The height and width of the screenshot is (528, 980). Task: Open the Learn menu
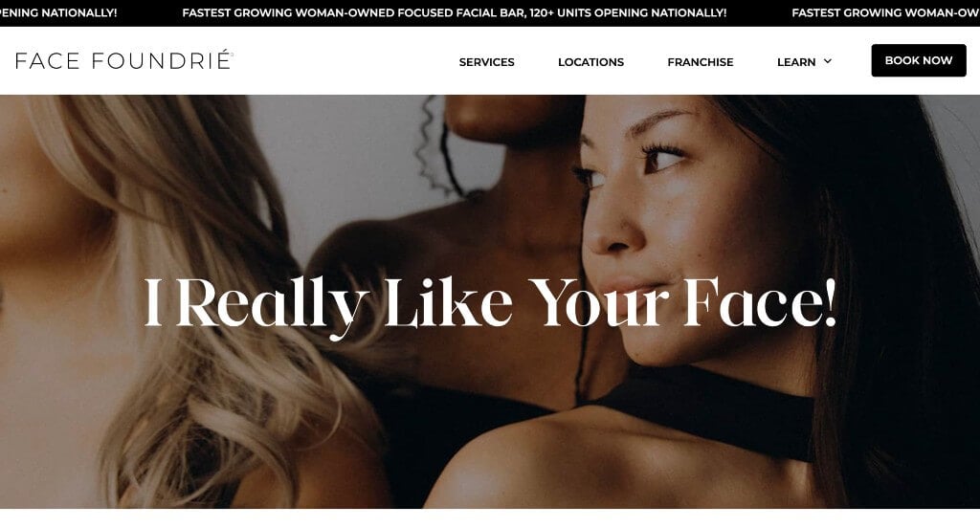[x=796, y=62]
